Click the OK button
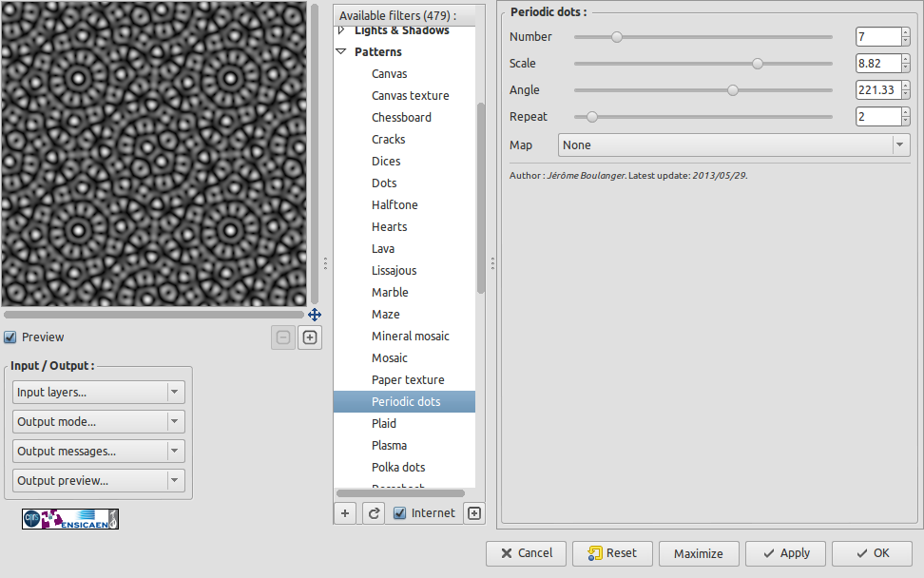This screenshot has width=924, height=578. click(x=872, y=553)
